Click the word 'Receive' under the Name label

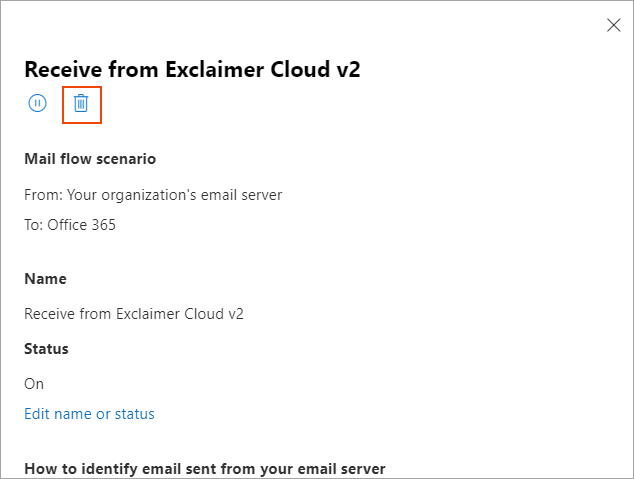pos(50,314)
